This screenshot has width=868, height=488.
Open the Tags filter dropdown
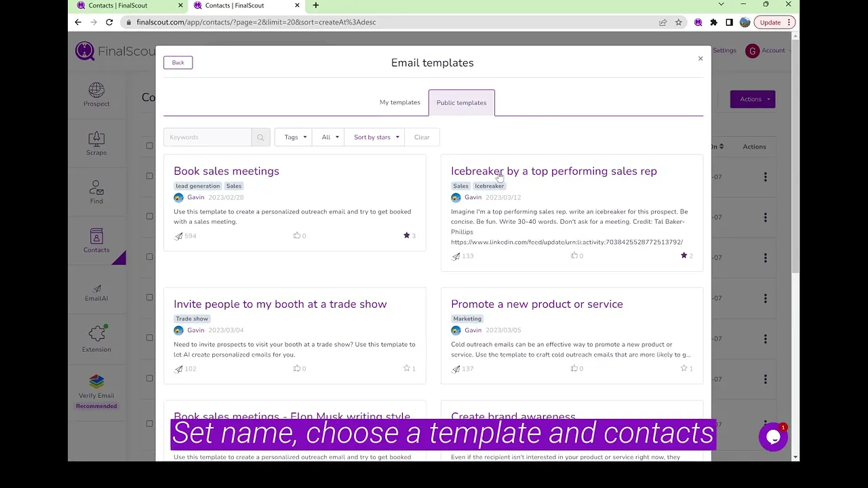point(294,138)
